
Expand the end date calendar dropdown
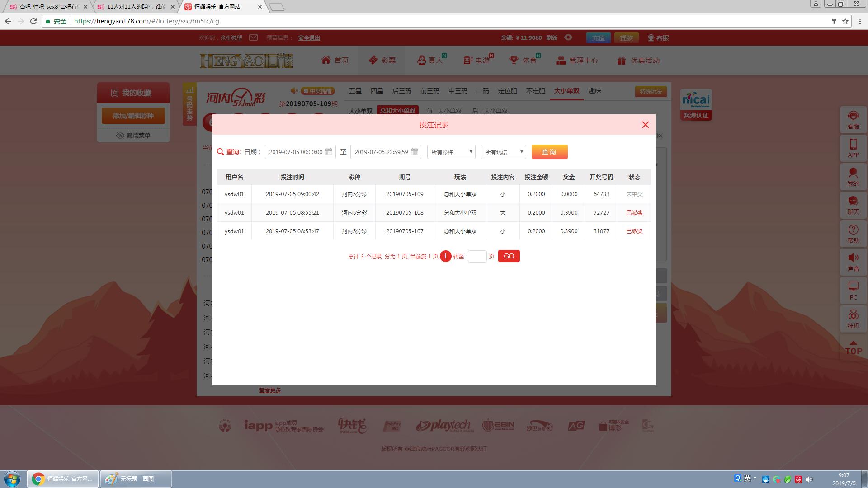[x=414, y=152]
